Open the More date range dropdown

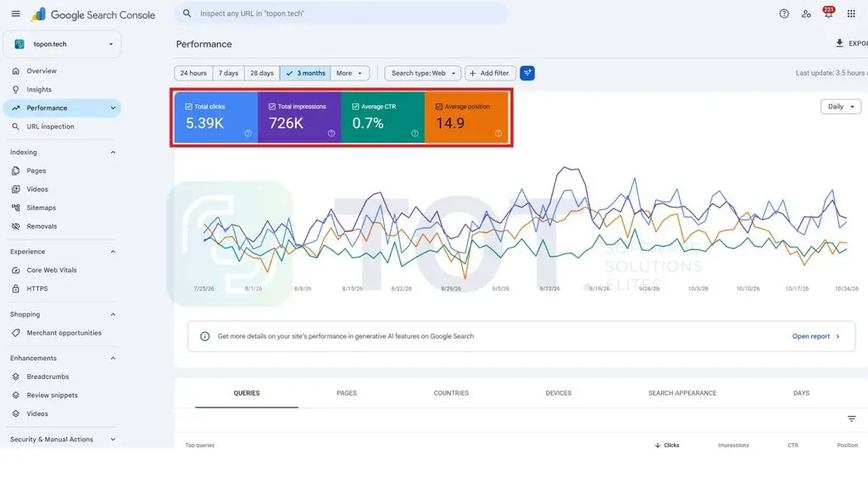pyautogui.click(x=349, y=73)
